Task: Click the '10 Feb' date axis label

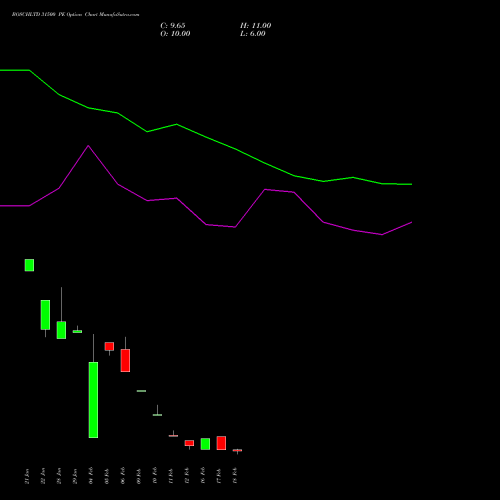Action: click(155, 476)
